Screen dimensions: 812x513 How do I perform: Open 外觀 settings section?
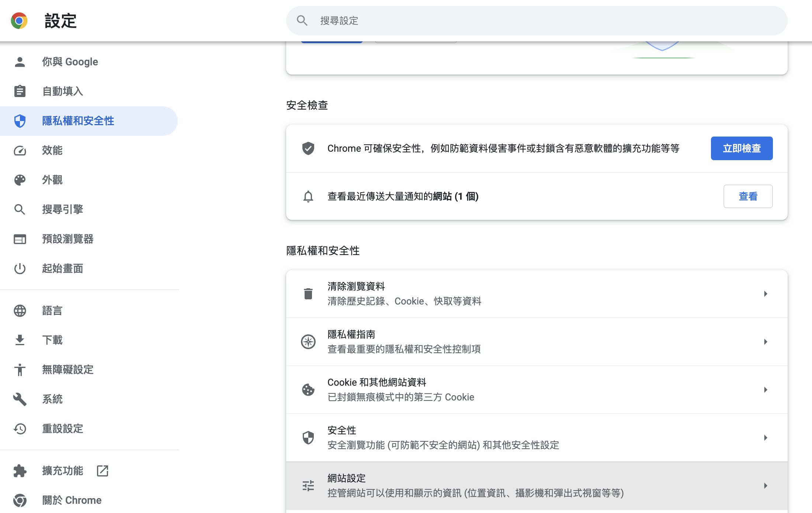(52, 180)
